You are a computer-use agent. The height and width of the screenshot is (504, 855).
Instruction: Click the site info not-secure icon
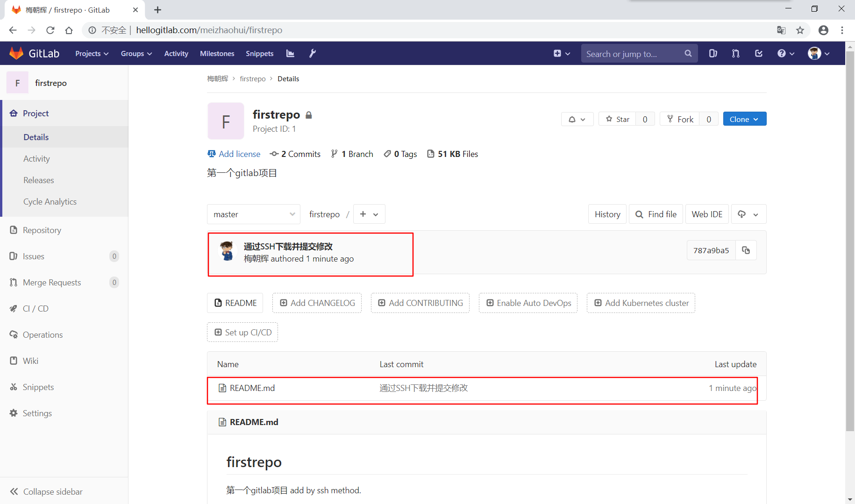[x=93, y=30]
